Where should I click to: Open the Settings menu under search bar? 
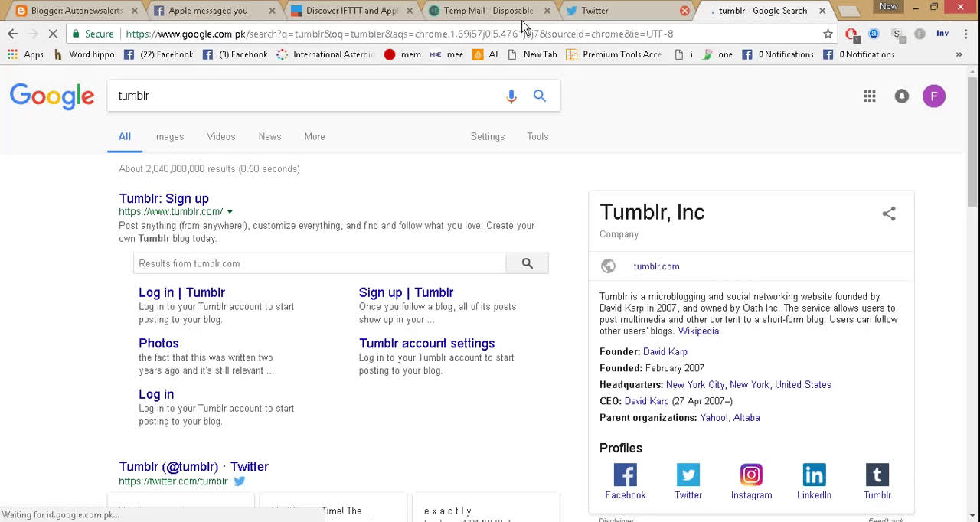coord(487,136)
